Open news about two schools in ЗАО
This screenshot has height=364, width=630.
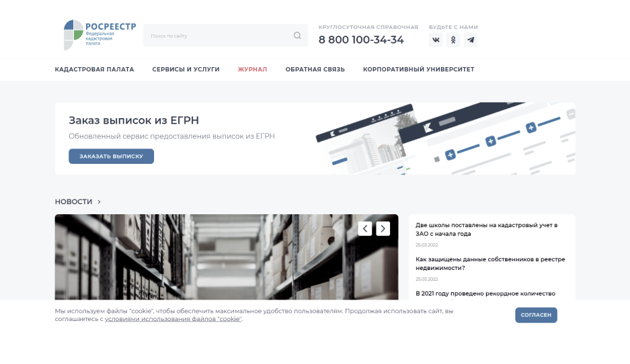pyautogui.click(x=487, y=229)
